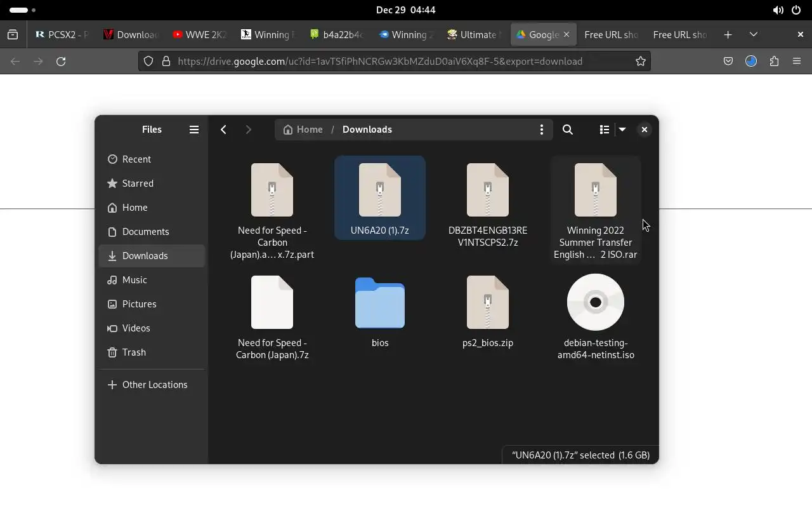Open Firefox application menu
The image size is (812, 508).
click(x=797, y=62)
